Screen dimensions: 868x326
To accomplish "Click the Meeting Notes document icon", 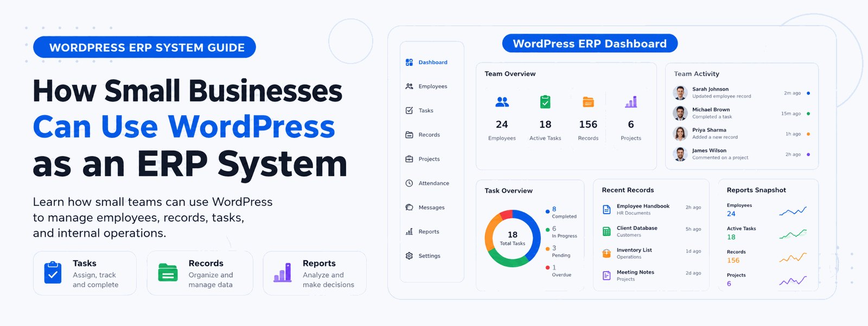I will pos(607,275).
